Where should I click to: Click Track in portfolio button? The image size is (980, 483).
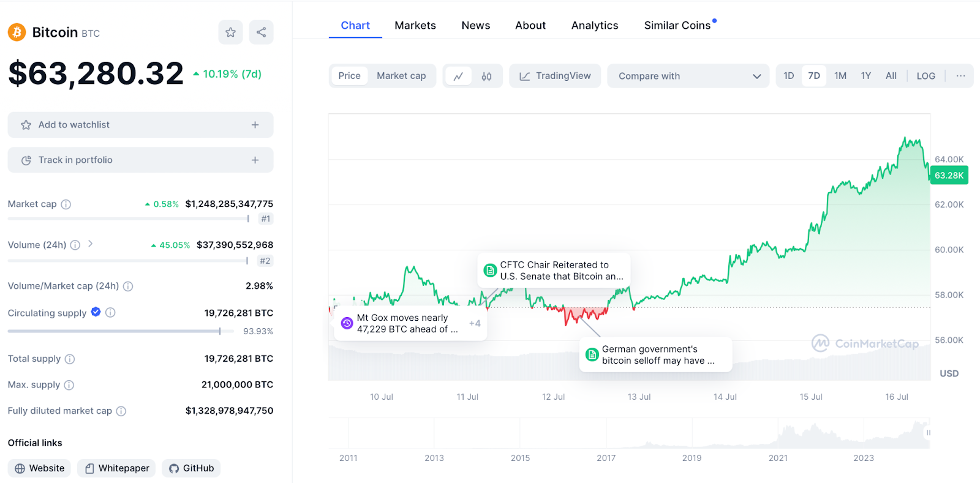(x=140, y=160)
